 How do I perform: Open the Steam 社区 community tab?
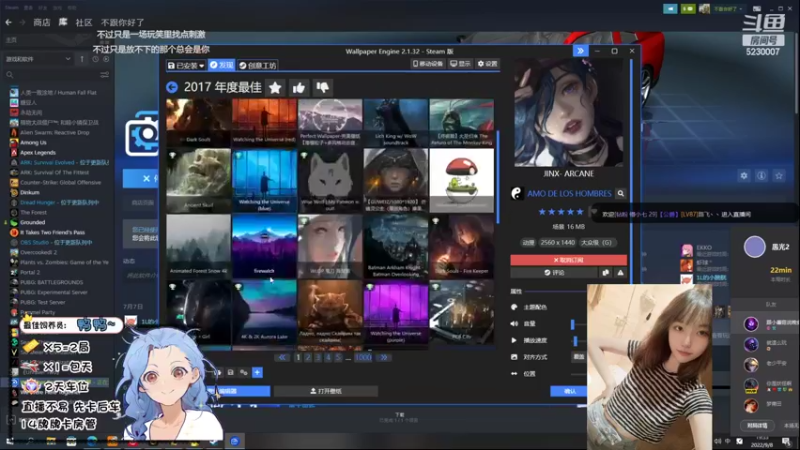pyautogui.click(x=84, y=22)
